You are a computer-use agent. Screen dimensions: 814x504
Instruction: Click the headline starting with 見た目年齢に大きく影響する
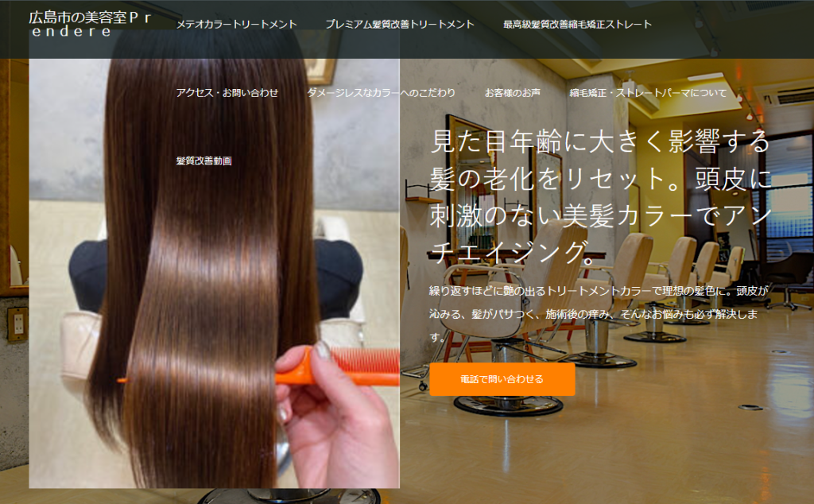[x=600, y=143]
